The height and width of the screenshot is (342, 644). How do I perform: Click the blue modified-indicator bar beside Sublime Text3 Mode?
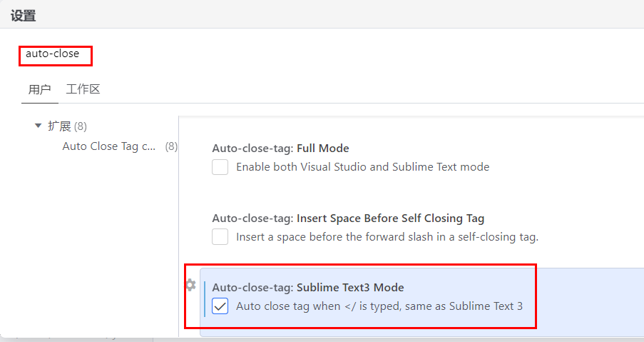[x=205, y=299]
